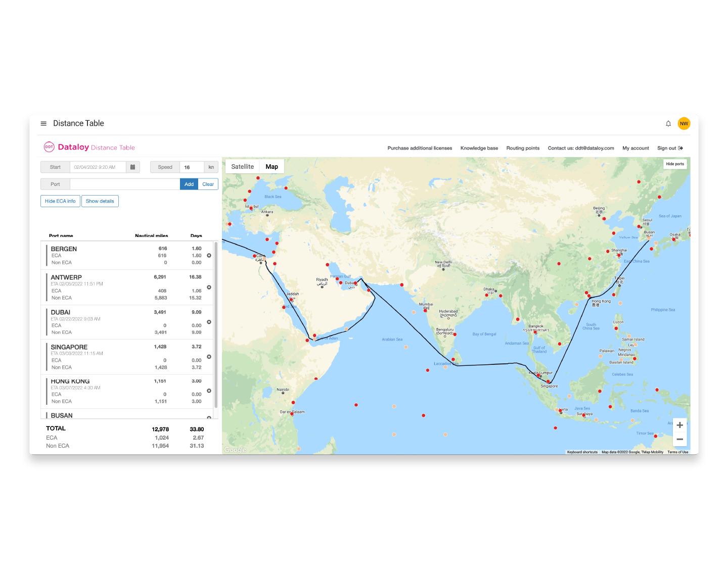Click Show details button
The width and height of the screenshot is (728, 569).
pos(100,201)
